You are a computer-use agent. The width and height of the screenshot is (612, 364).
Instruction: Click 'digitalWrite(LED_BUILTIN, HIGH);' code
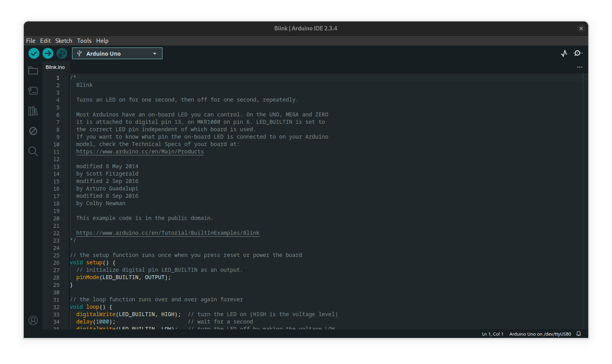click(x=129, y=314)
